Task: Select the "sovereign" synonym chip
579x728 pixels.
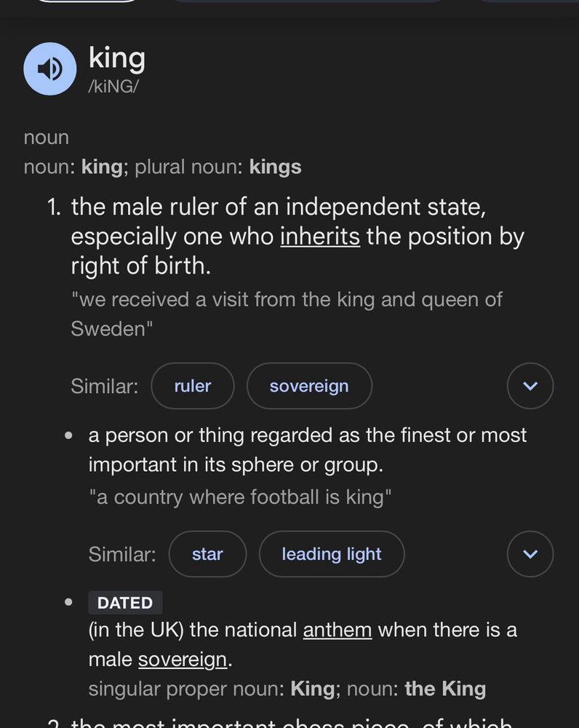Action: 309,386
